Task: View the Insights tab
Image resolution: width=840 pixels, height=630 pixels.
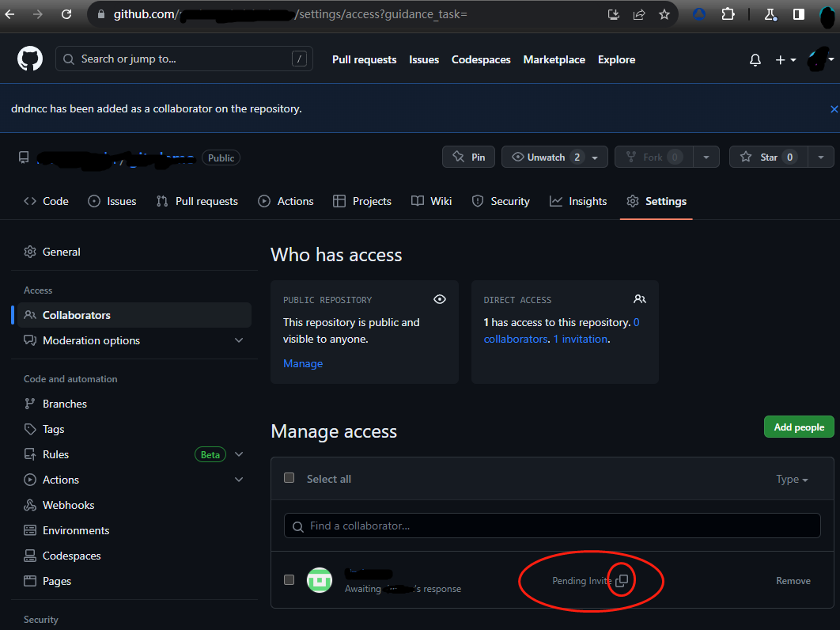Action: pyautogui.click(x=578, y=201)
